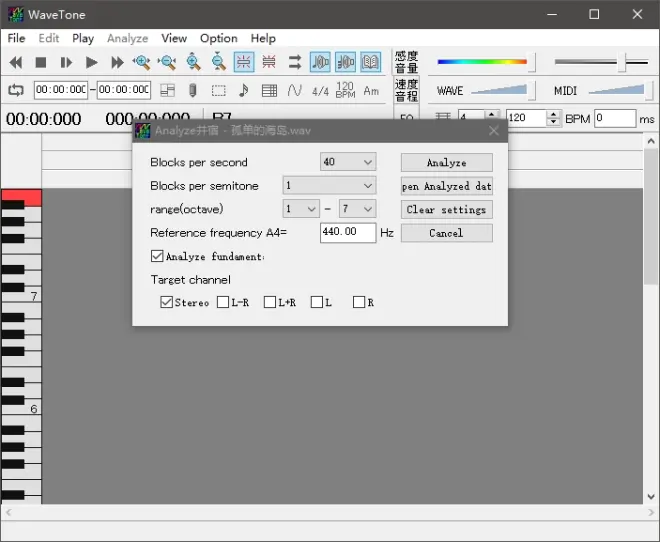Click the Analyze button in dialog
Viewport: 660px width, 542px height.
pos(447,162)
